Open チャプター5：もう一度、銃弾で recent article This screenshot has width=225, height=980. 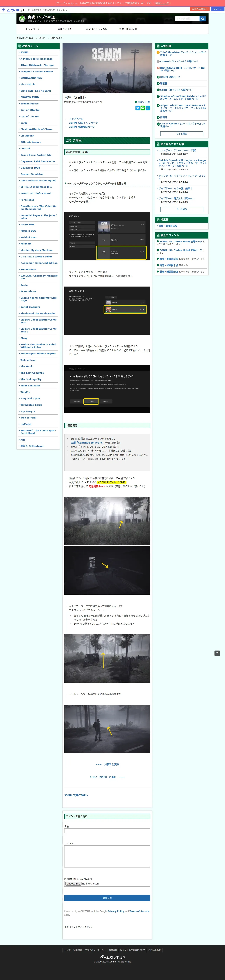176,188
